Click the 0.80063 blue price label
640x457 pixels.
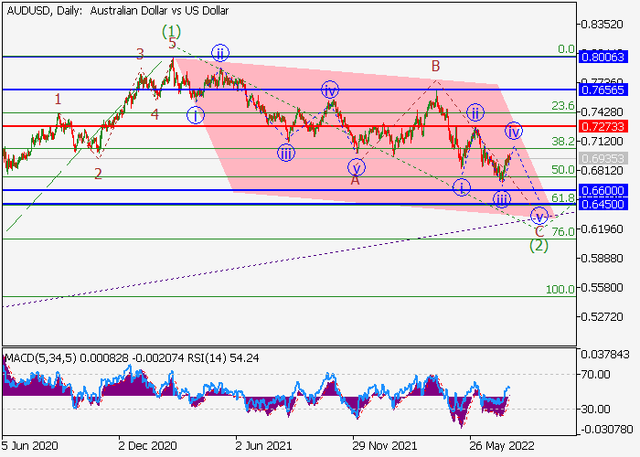click(x=602, y=57)
